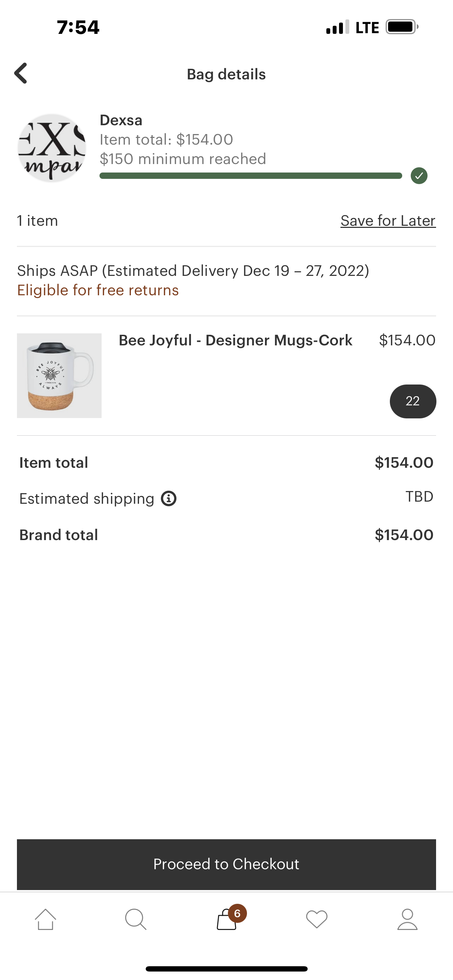Open Bee Joyful Designer Mugs-Cork product title
The image size is (453, 980).
(x=235, y=340)
